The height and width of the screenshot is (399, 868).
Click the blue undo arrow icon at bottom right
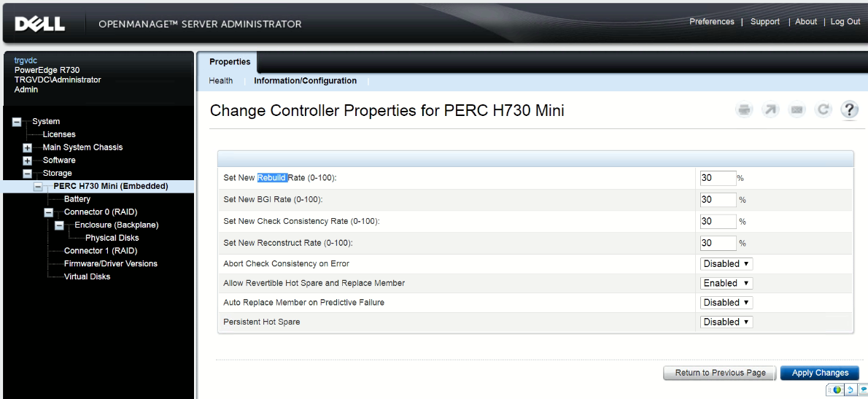click(850, 390)
